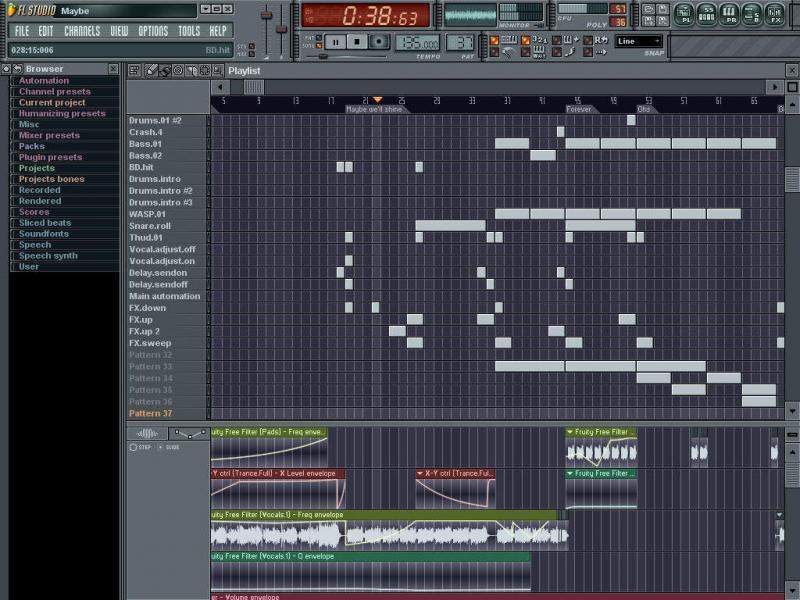Click the main volume slider
This screenshot has height=600, width=800.
(x=267, y=15)
